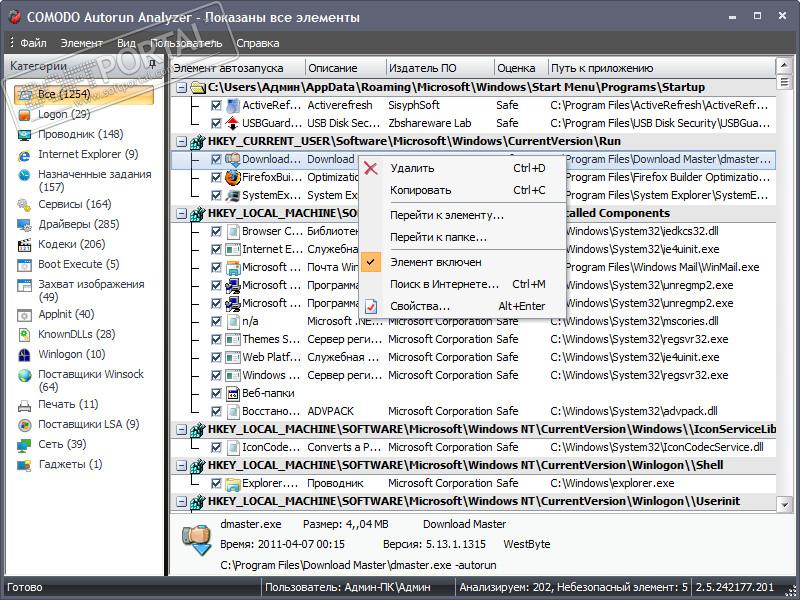Click the ActiveRef... entry icon
The height and width of the screenshot is (600, 800).
pos(233,105)
